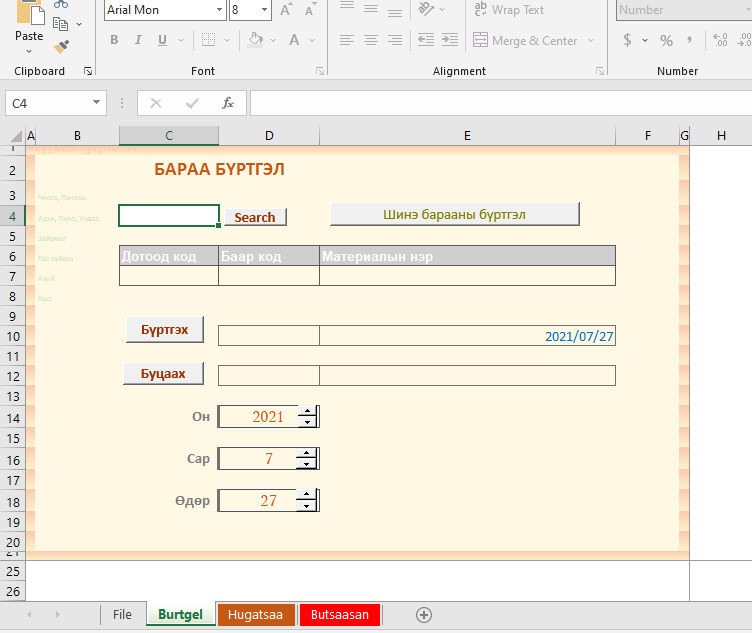Switch to the Hugatsaa sheet tab
Viewport: 752px width, 633px height.
(256, 615)
